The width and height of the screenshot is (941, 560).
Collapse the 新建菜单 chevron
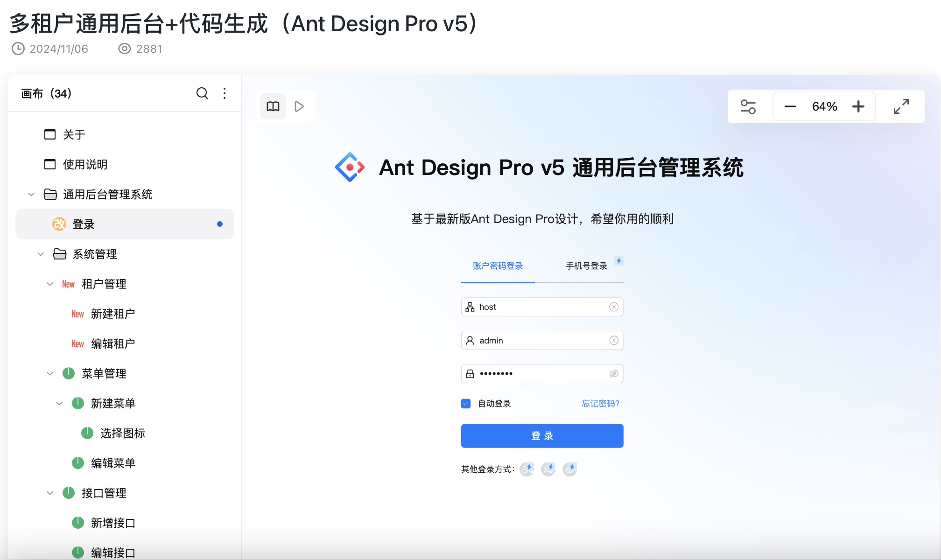click(x=59, y=403)
